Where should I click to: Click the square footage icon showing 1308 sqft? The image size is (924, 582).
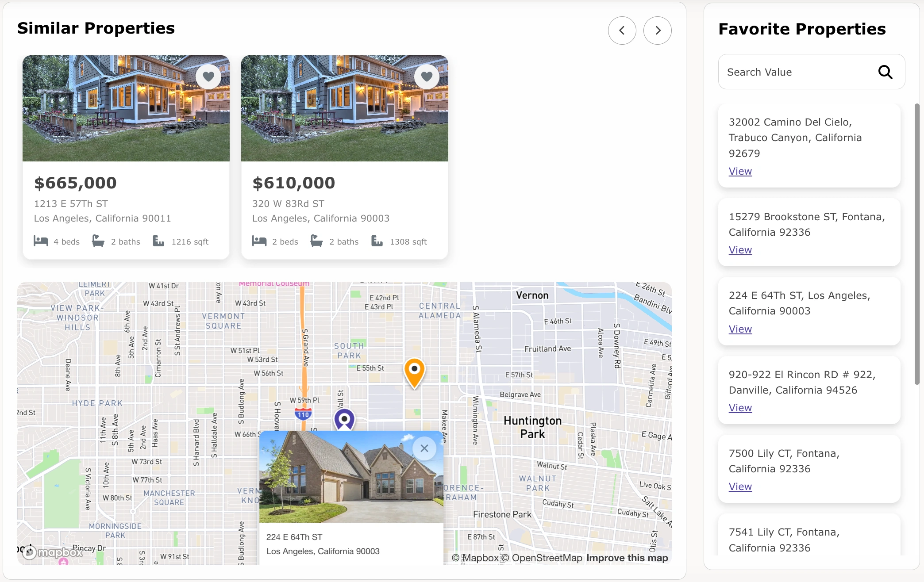pyautogui.click(x=377, y=241)
